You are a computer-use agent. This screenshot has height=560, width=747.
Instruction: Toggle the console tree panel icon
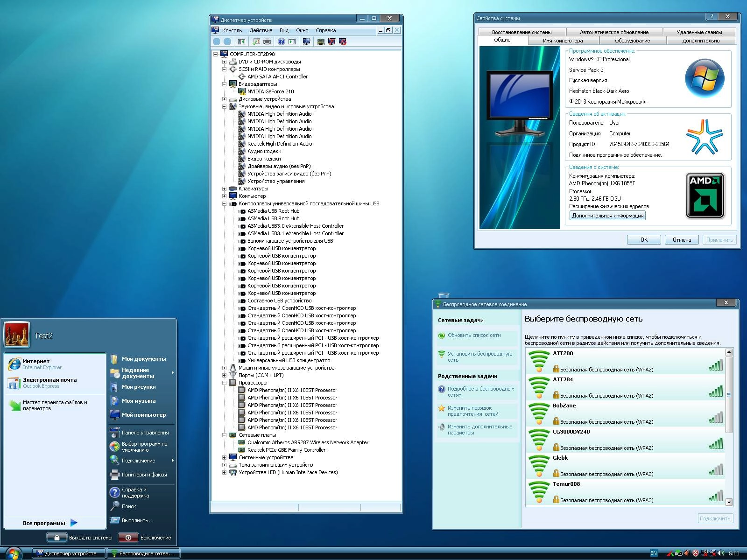[x=241, y=41]
